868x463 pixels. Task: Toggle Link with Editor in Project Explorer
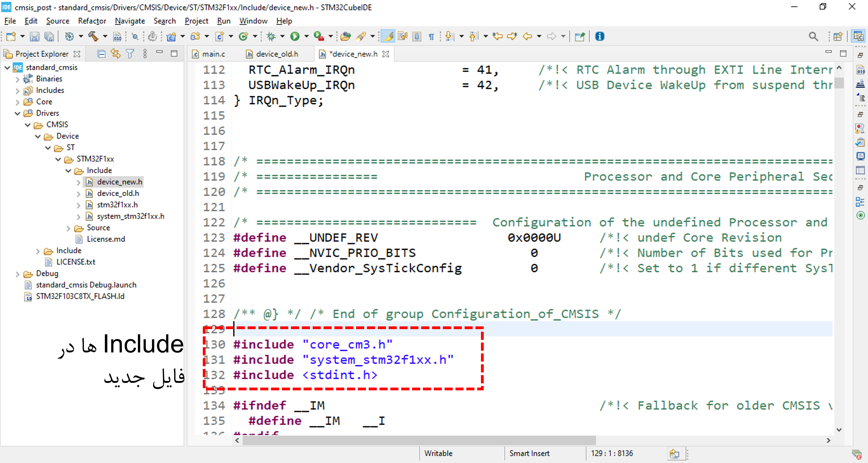[x=116, y=54]
